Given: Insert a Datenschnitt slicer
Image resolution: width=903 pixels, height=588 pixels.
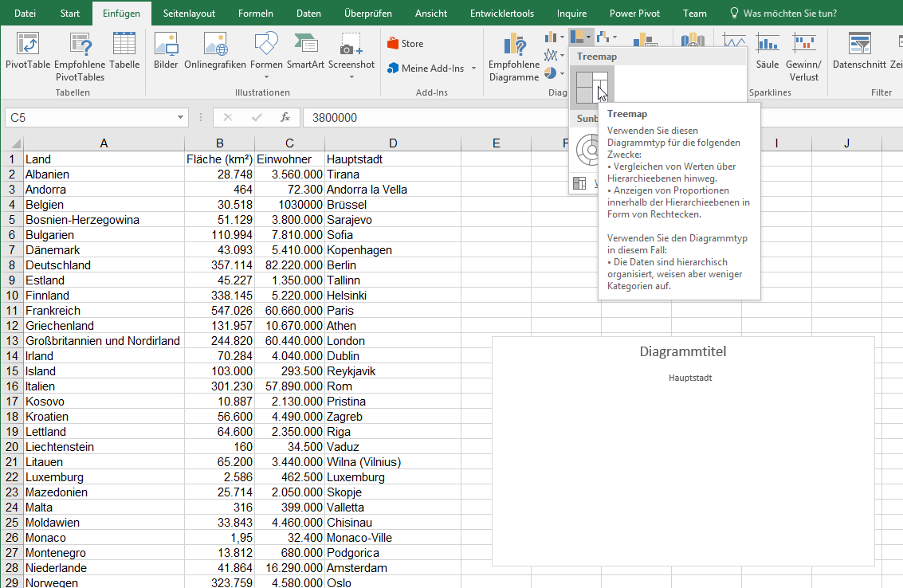Looking at the screenshot, I should 859,50.
